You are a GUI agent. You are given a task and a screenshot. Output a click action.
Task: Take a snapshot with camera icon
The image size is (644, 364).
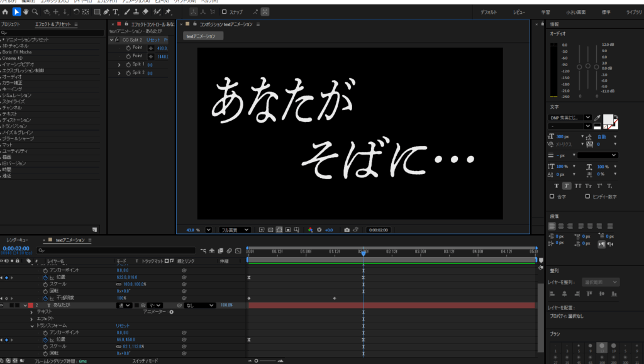tap(347, 230)
